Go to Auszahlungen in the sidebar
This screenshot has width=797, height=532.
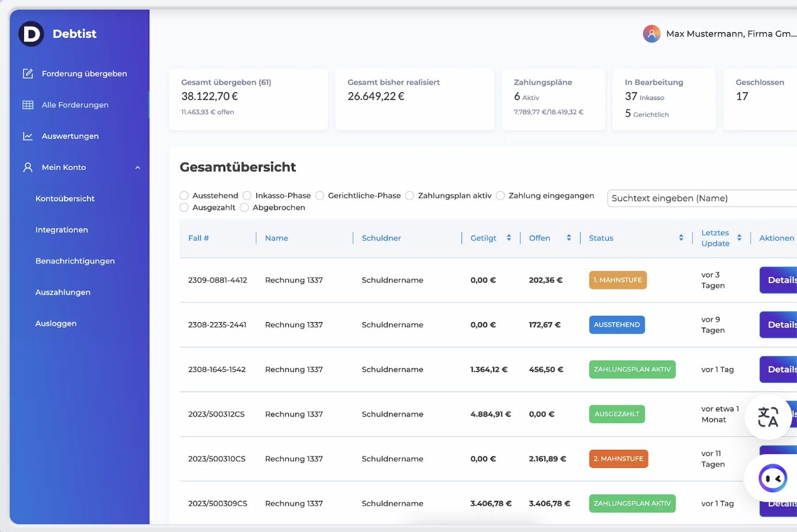point(63,292)
